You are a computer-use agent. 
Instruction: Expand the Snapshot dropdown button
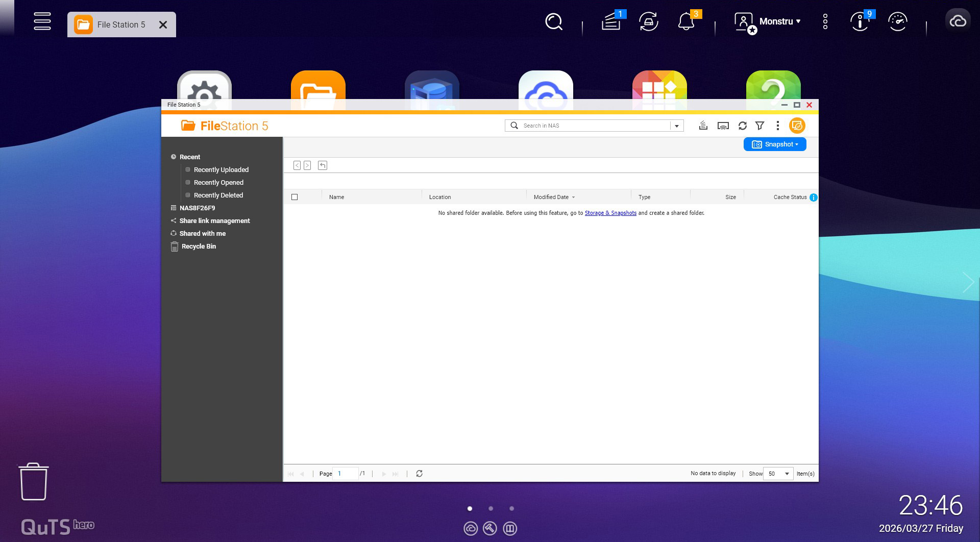tap(775, 144)
